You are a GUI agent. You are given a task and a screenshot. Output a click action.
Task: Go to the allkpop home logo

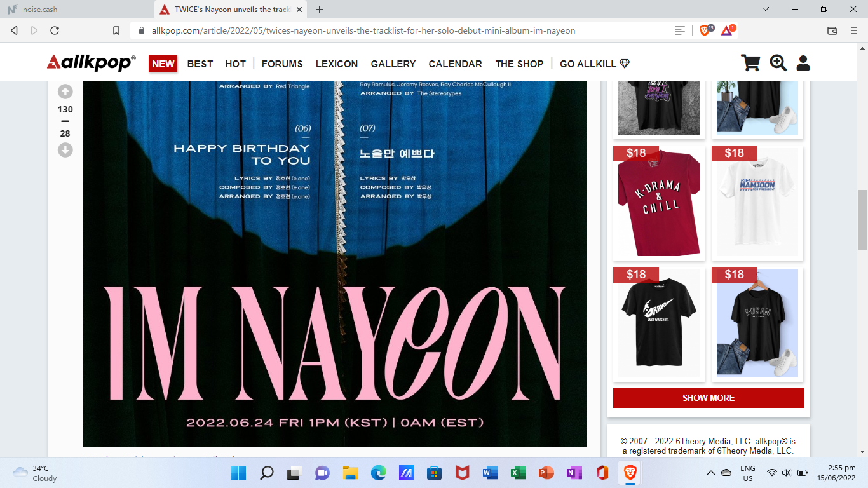click(x=91, y=62)
